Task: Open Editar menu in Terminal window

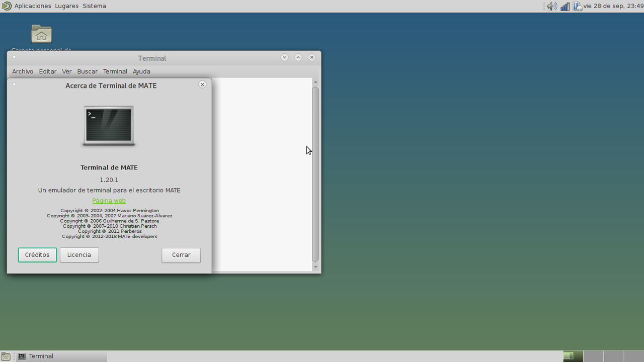Action: tap(48, 71)
